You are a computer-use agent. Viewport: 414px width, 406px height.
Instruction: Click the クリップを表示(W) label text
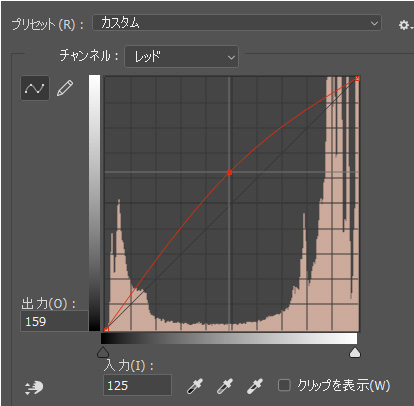point(344,386)
